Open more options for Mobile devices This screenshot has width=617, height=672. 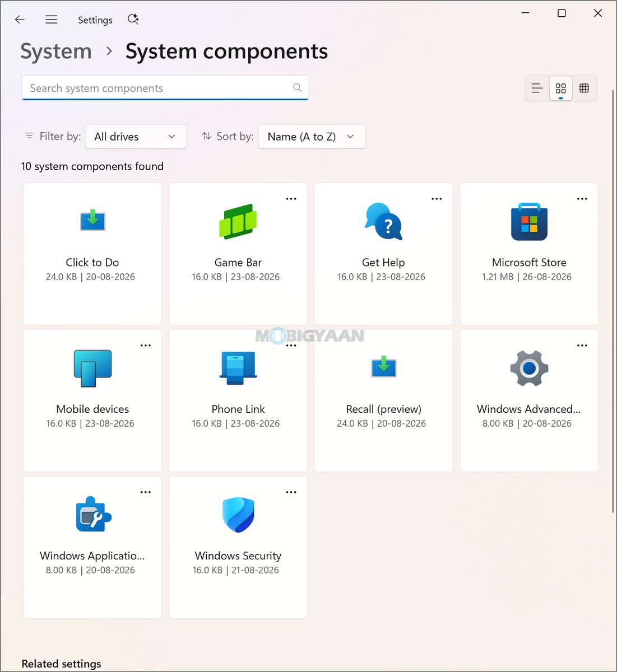click(x=146, y=346)
